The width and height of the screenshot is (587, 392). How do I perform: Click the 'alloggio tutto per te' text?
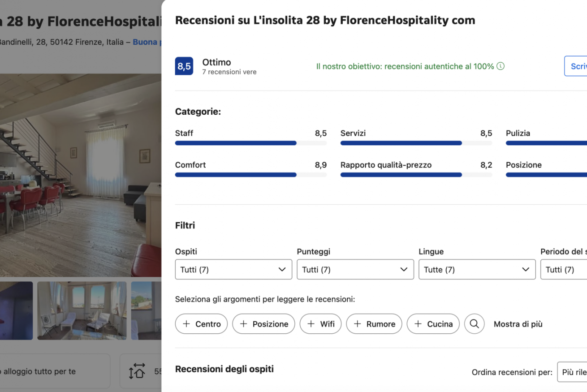coord(39,371)
